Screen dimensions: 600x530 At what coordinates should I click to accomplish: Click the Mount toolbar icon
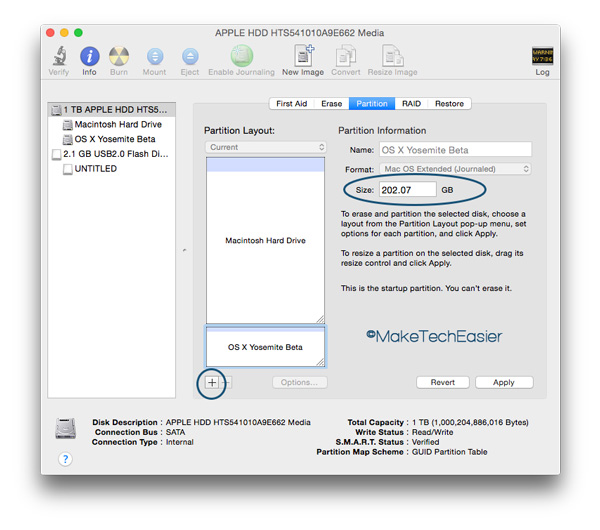point(155,57)
